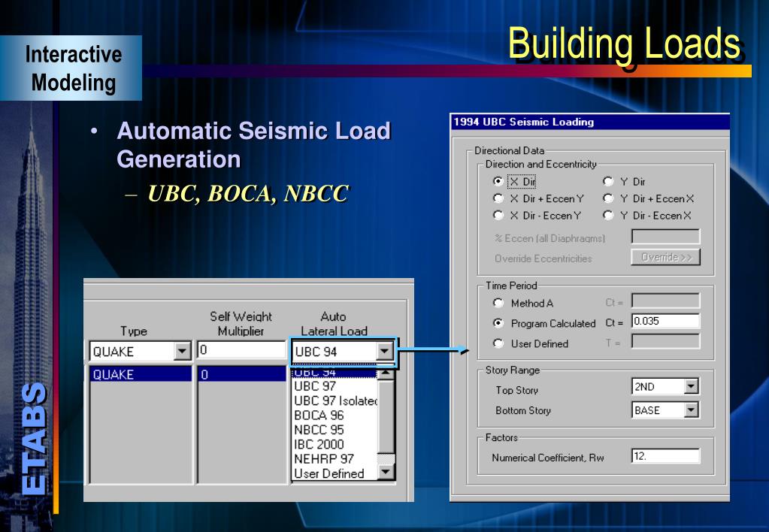Pick the Y Dir - Eccen X option
The height and width of the screenshot is (532, 769).
tap(608, 215)
